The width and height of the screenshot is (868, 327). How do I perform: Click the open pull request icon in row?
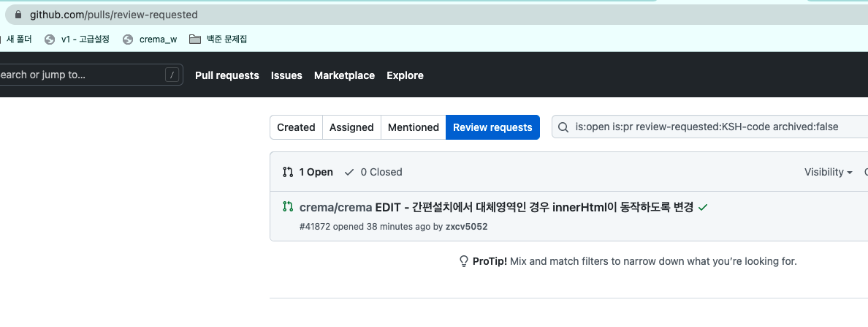coord(287,207)
